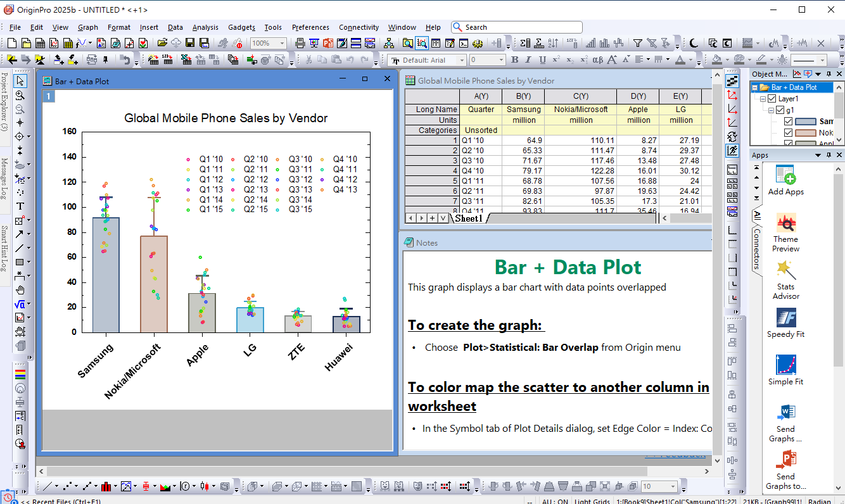This screenshot has height=504, width=845.
Task: Switch to the Connectors side tab
Action: (x=756, y=249)
